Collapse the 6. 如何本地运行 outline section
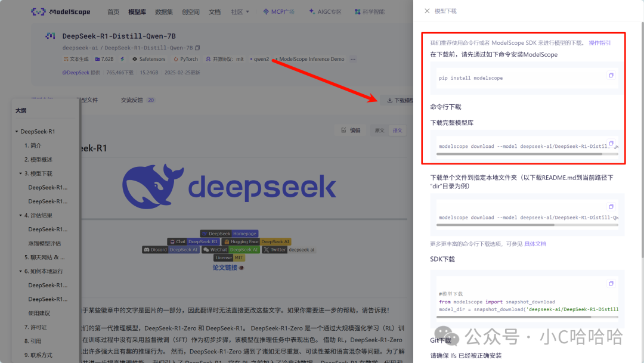 point(20,271)
